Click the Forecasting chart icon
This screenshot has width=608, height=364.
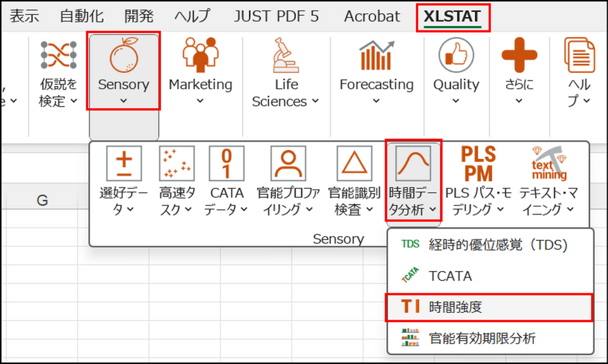376,55
